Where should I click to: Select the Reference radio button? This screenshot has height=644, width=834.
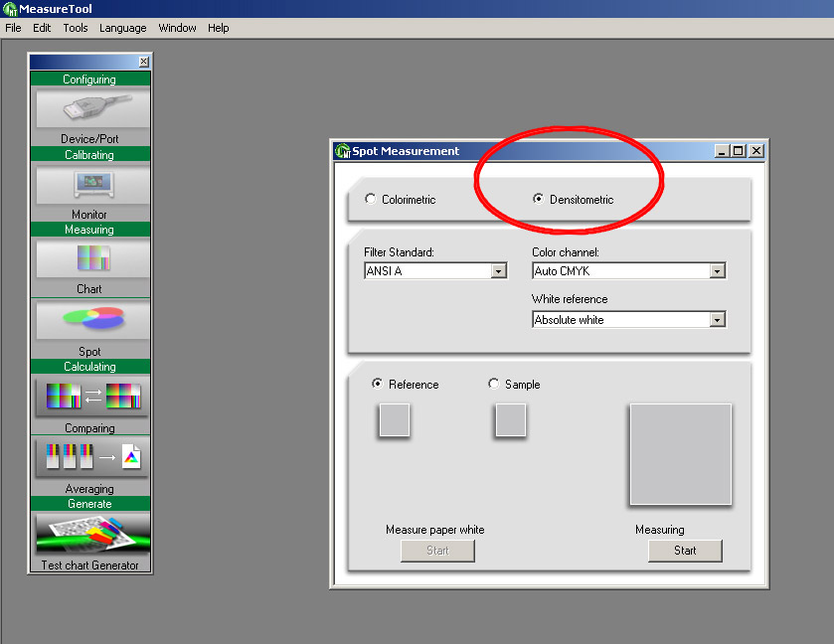pyautogui.click(x=377, y=384)
